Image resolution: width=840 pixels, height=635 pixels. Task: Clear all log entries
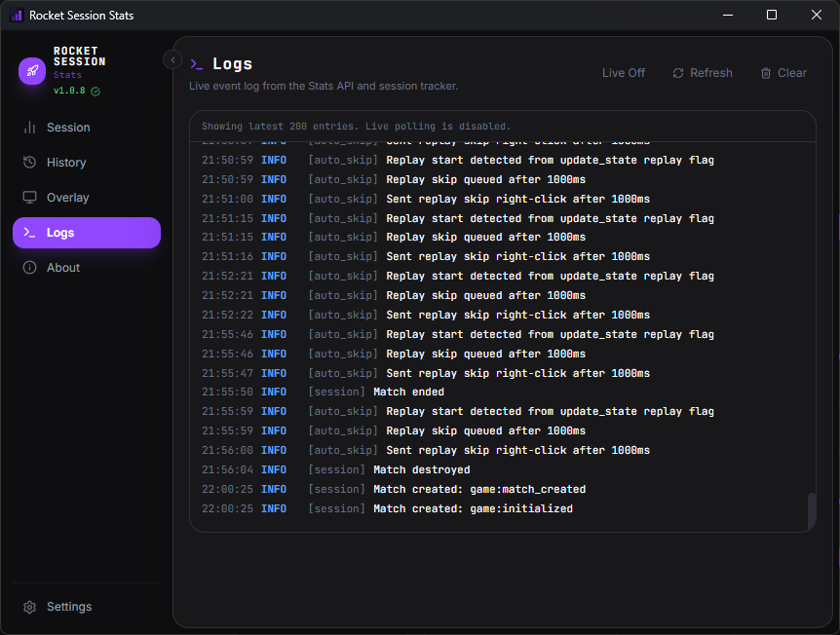tap(783, 73)
